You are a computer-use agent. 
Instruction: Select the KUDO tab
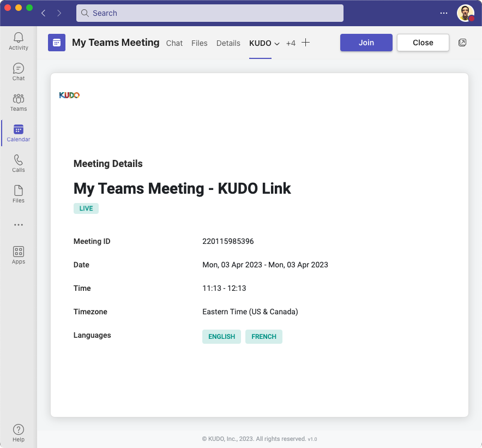pyautogui.click(x=260, y=43)
